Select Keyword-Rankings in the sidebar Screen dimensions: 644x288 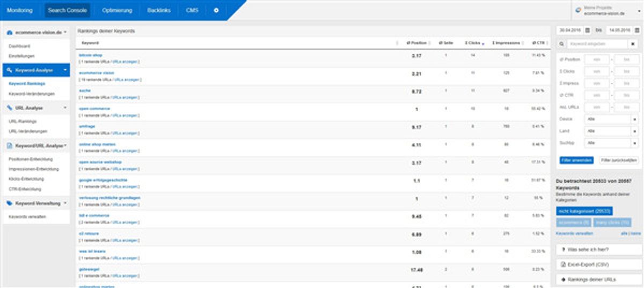tap(27, 84)
